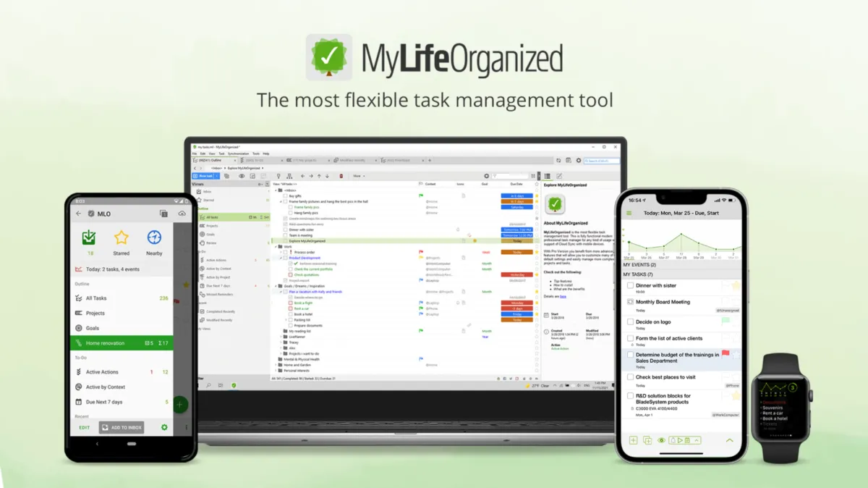
Task: Click the 'here' link in laptop details pane
Action: 563,296
